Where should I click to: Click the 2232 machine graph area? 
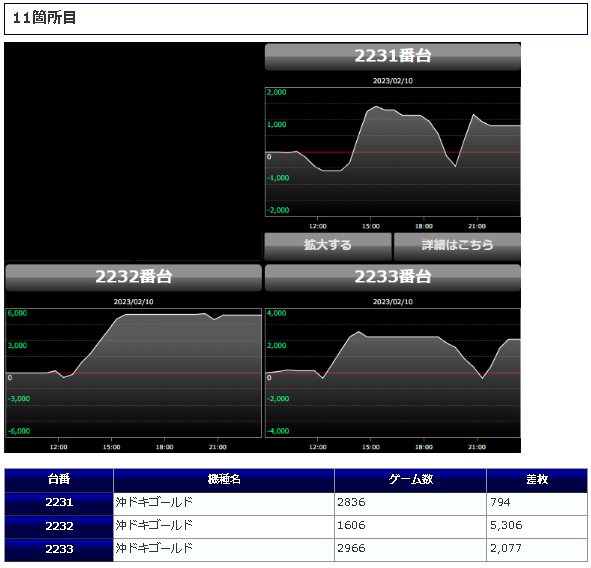pyautogui.click(x=133, y=373)
